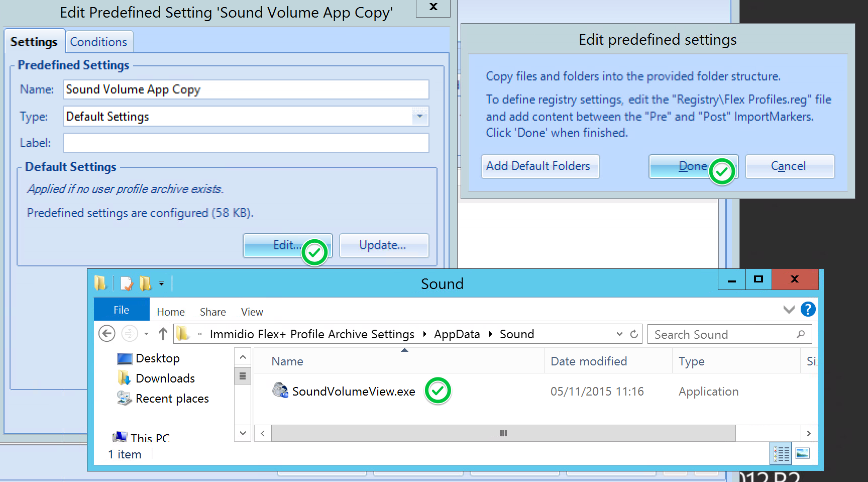Click the search magnifier icon
Image resolution: width=868 pixels, height=482 pixels.
801,334
